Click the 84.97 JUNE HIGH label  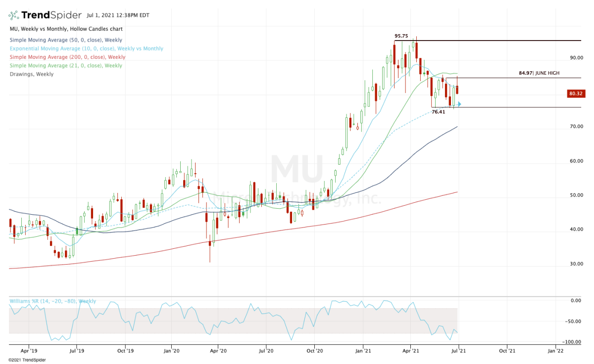pos(539,73)
